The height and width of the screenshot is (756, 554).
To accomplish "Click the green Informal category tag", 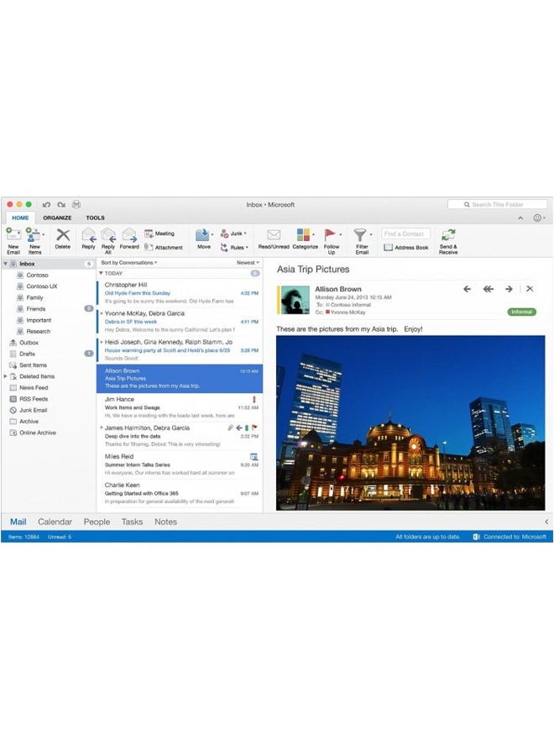I will [522, 312].
